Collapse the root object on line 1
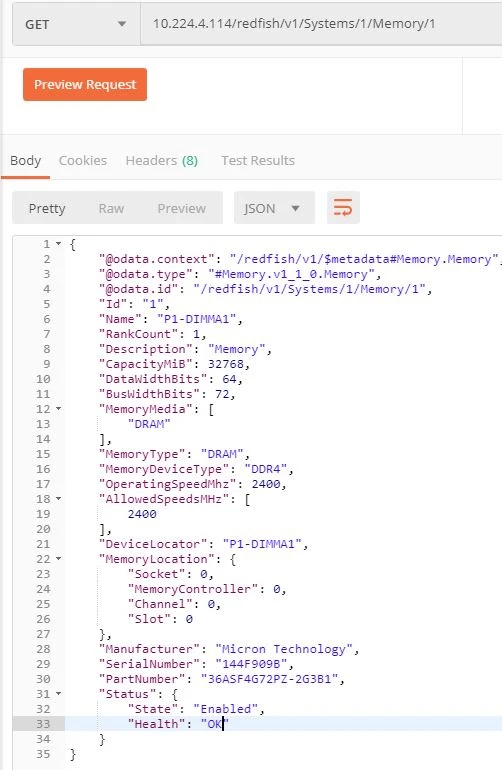502x770 pixels. 58,244
